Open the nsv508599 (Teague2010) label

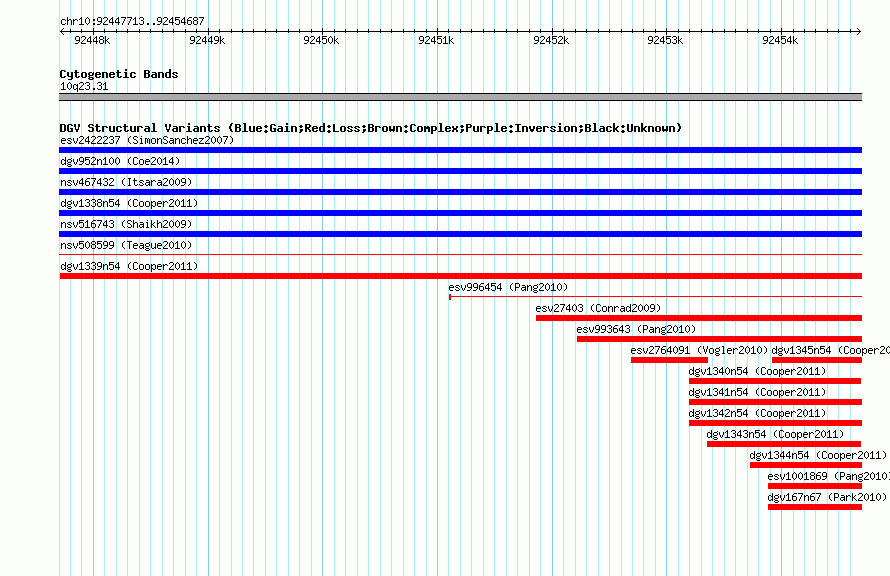[126, 245]
